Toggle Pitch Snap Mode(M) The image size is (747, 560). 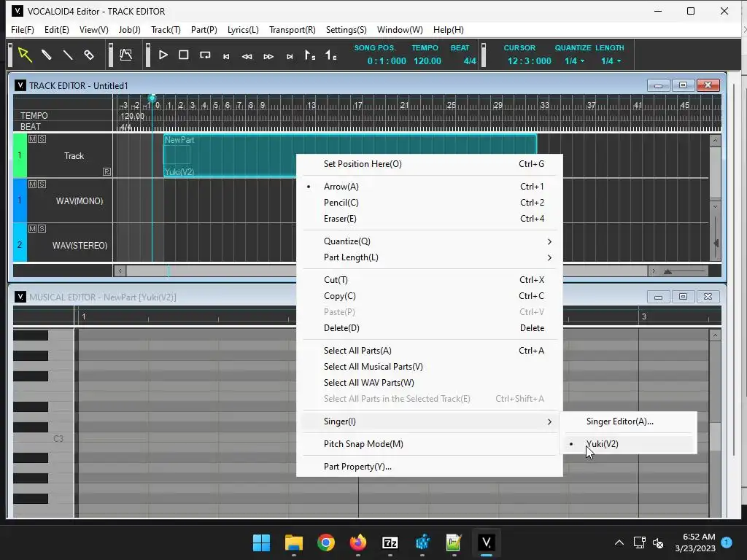pyautogui.click(x=429, y=444)
